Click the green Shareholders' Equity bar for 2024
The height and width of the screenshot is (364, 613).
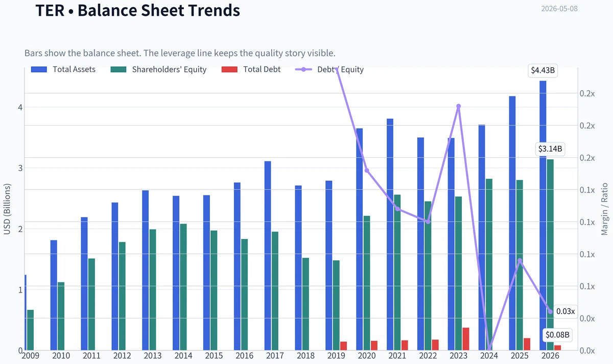pyautogui.click(x=489, y=264)
